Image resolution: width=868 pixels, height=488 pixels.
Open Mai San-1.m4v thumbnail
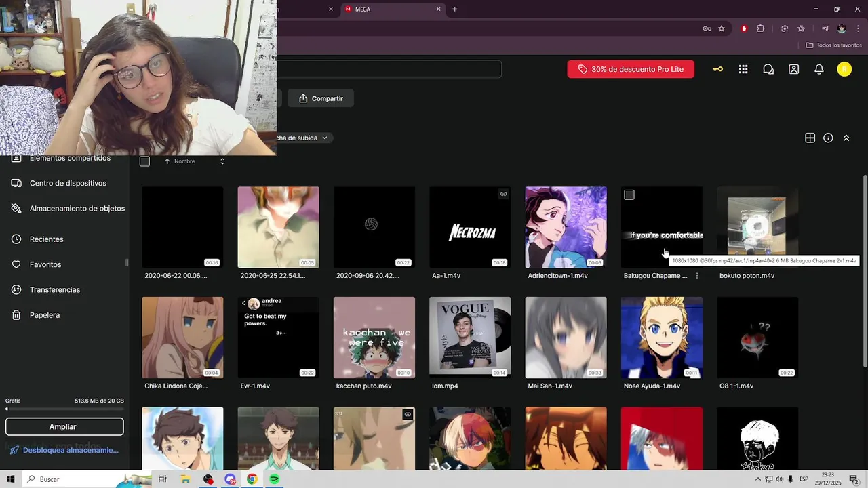click(x=566, y=338)
